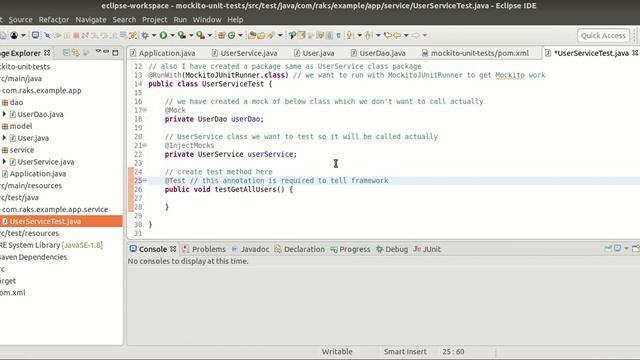Select Application.java in Package Explorer
Screen dimensions: 640x360
point(38,173)
